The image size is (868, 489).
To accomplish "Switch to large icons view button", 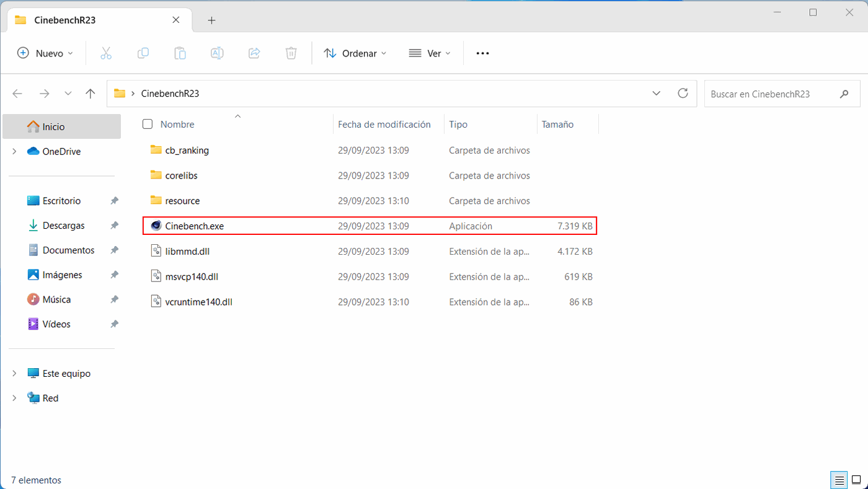I will tap(856, 480).
